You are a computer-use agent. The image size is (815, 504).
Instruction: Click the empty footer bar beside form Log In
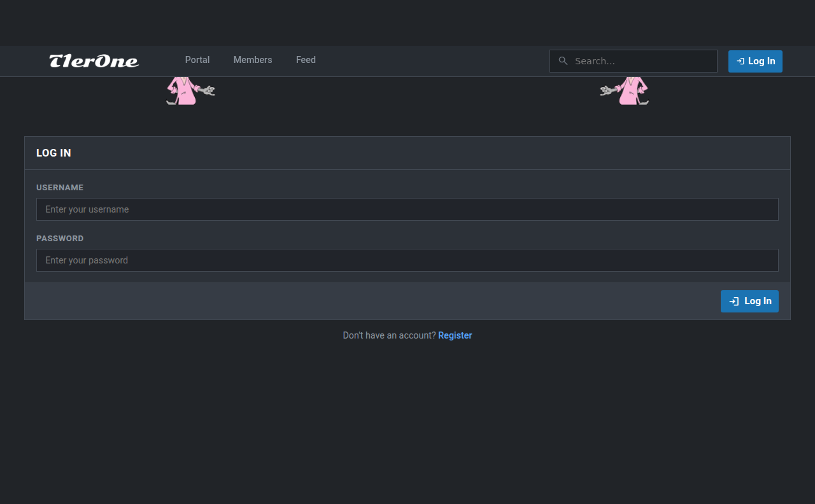tap(369, 302)
